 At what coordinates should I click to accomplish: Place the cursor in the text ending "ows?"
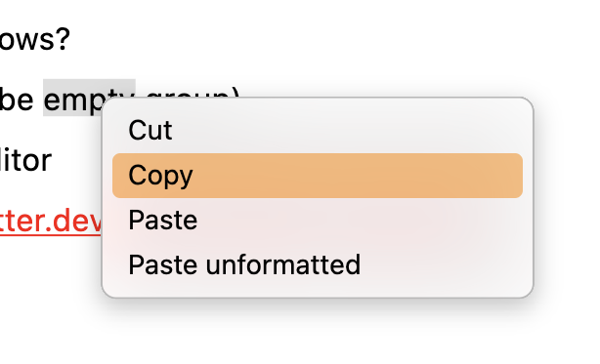[x=34, y=39]
